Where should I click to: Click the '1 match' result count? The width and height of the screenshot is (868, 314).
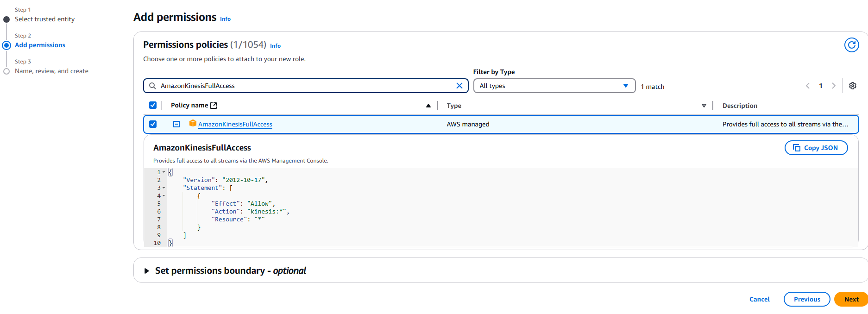pyautogui.click(x=652, y=87)
